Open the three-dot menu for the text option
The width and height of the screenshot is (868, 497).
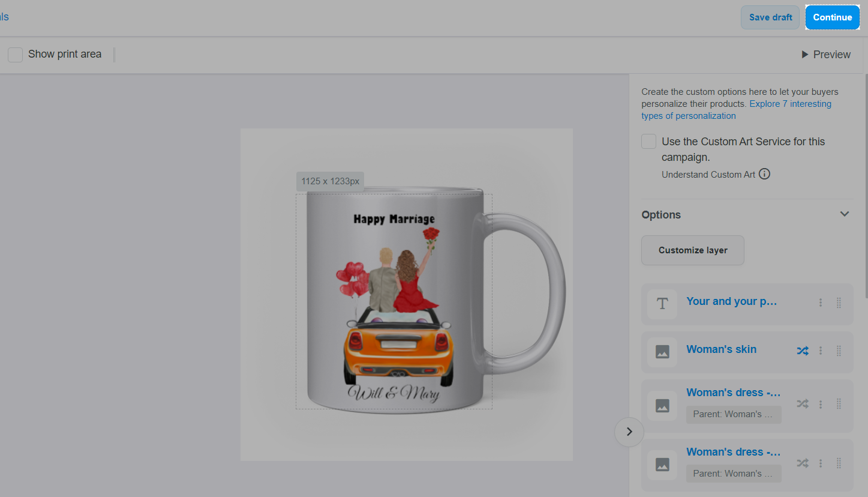[x=821, y=303]
